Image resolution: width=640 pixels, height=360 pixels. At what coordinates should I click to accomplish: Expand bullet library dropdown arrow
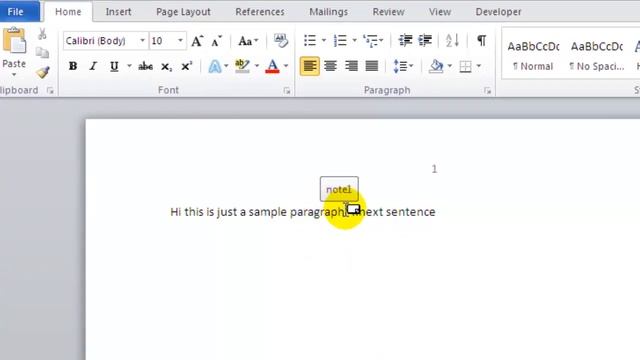pos(324,40)
